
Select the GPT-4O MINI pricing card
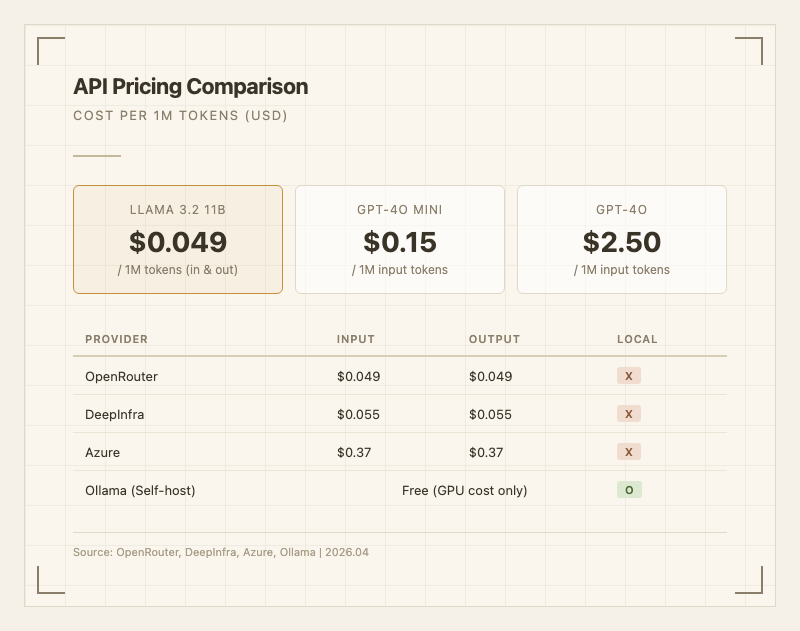coord(400,240)
